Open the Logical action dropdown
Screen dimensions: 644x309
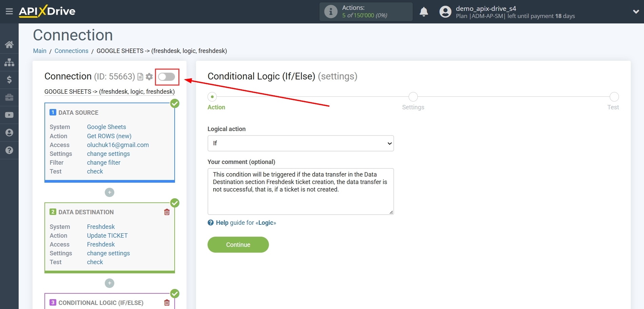[x=300, y=143]
